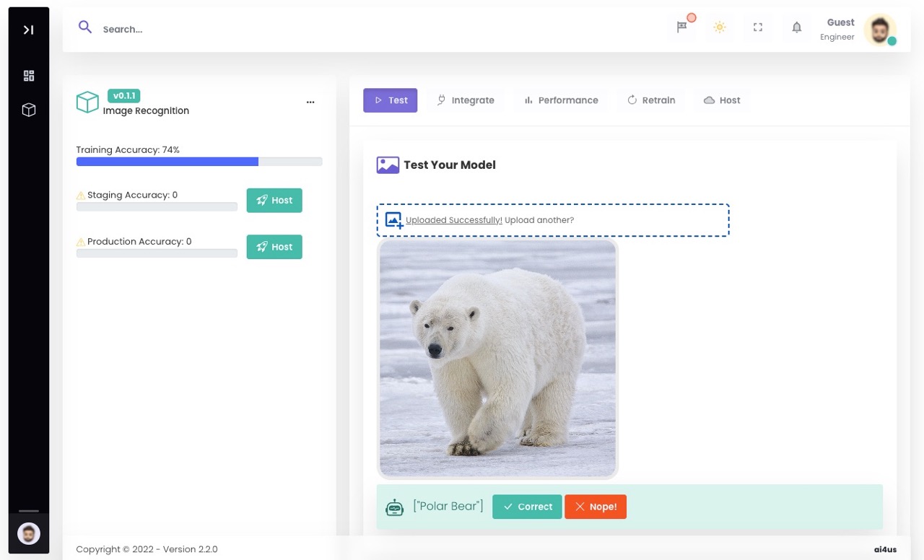
Task: Open the Retrain tab
Action: pos(651,100)
